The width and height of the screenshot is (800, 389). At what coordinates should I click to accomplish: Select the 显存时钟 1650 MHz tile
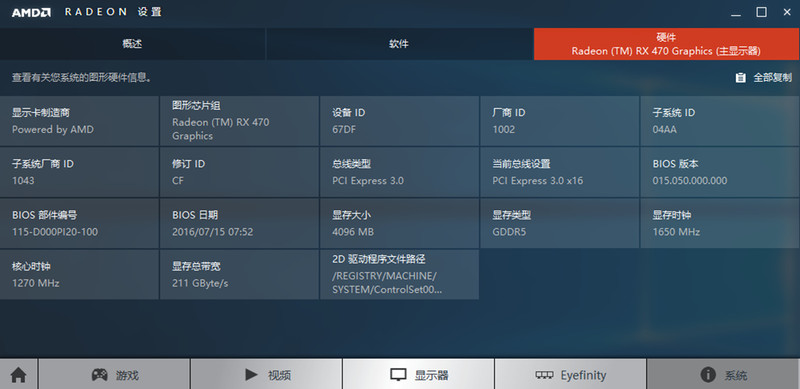click(720, 223)
